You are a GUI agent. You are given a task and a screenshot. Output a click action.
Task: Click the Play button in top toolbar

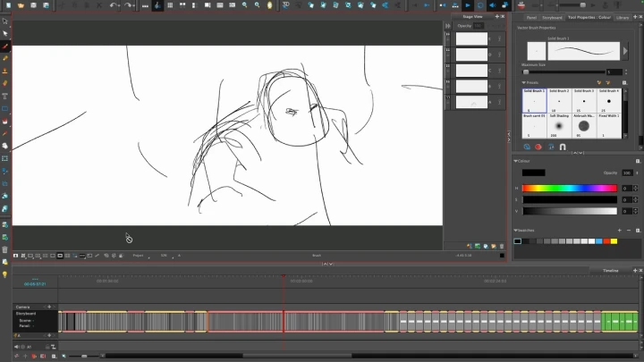tap(467, 5)
